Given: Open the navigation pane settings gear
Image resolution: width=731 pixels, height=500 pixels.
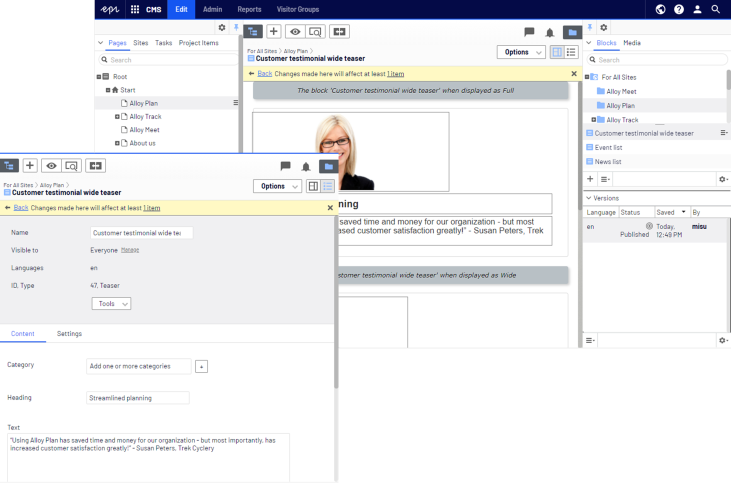Looking at the screenshot, I should pyautogui.click(x=222, y=27).
